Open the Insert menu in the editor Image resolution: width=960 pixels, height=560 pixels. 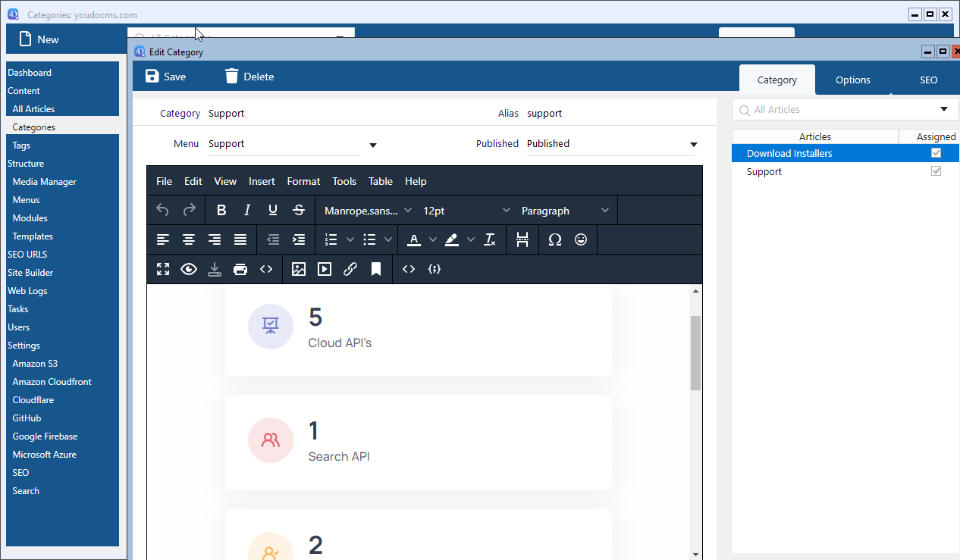pos(262,181)
